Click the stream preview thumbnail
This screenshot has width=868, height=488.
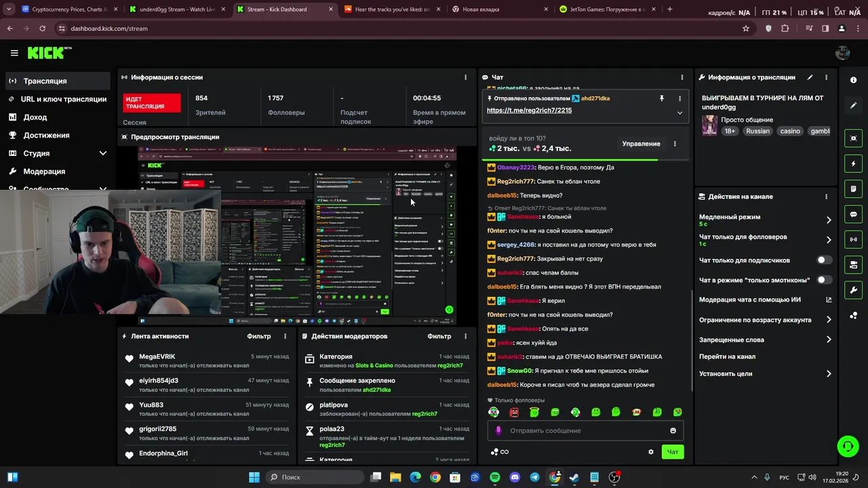[296, 236]
